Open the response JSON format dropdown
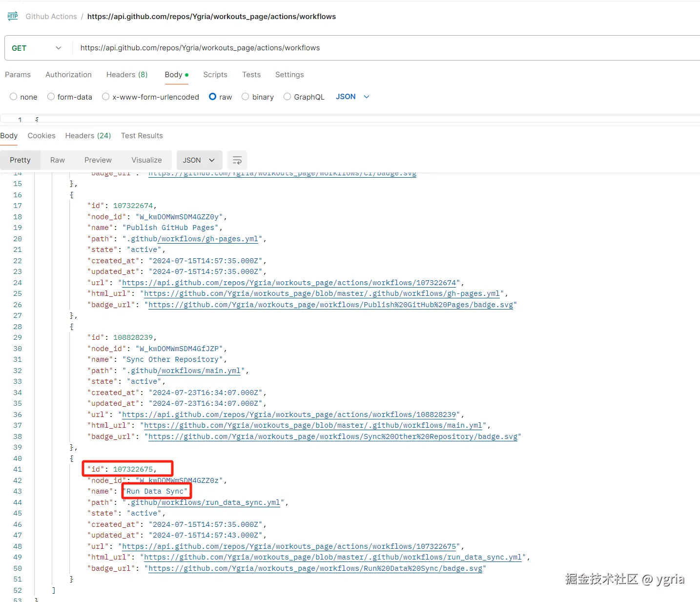Screen dimensions: 700x602 pyautogui.click(x=199, y=160)
